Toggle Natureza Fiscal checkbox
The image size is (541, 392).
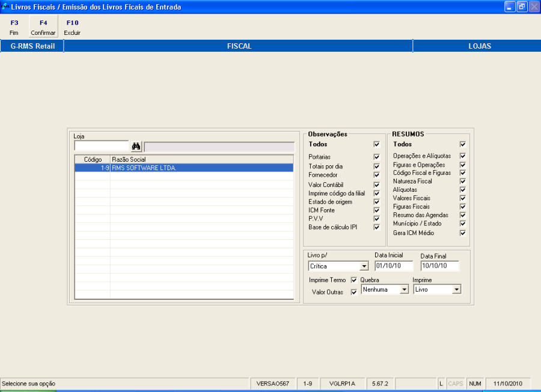pos(463,181)
